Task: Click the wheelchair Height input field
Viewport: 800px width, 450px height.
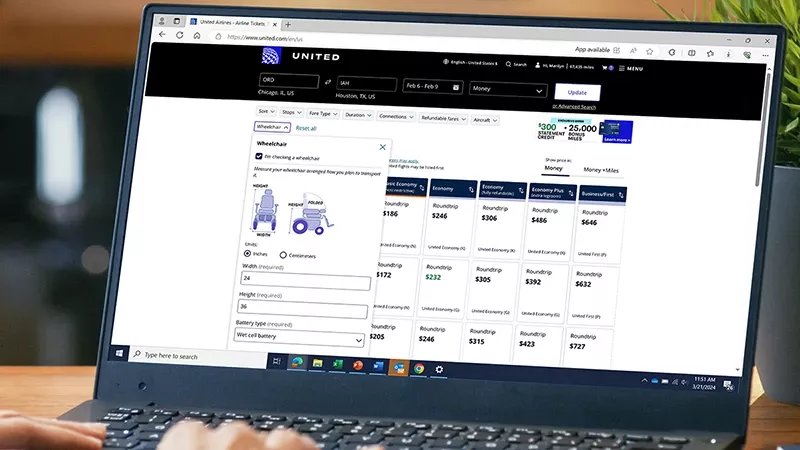Action: tap(302, 309)
